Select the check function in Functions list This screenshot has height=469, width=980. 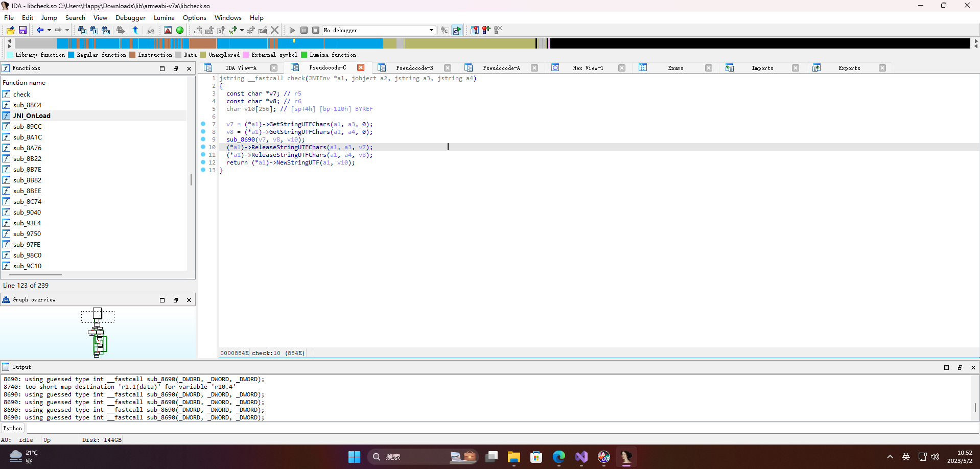tap(95, 94)
